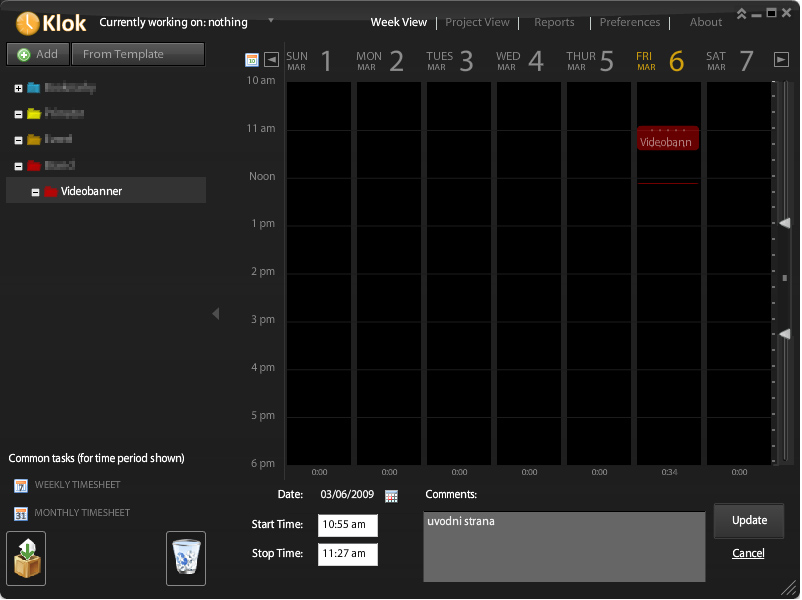Collapse the yellow folder project node
The height and width of the screenshot is (600, 802).
coord(18,115)
